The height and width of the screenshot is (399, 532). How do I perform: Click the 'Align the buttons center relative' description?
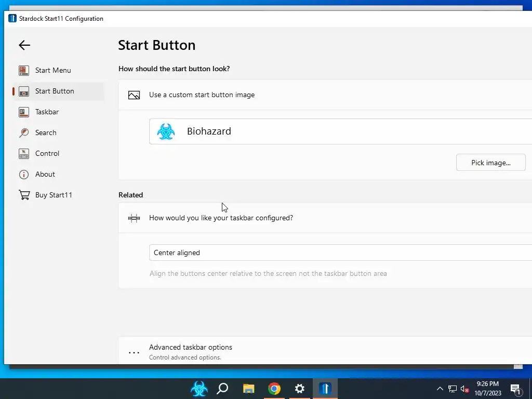268,273
